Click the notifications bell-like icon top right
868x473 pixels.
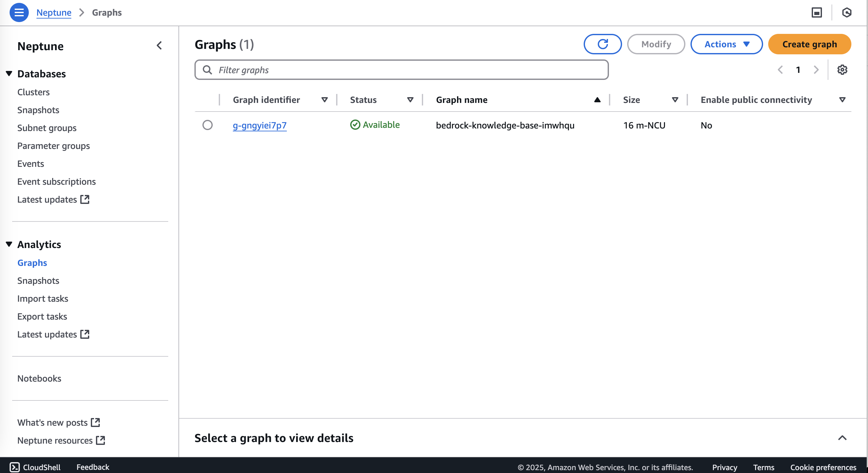click(847, 12)
